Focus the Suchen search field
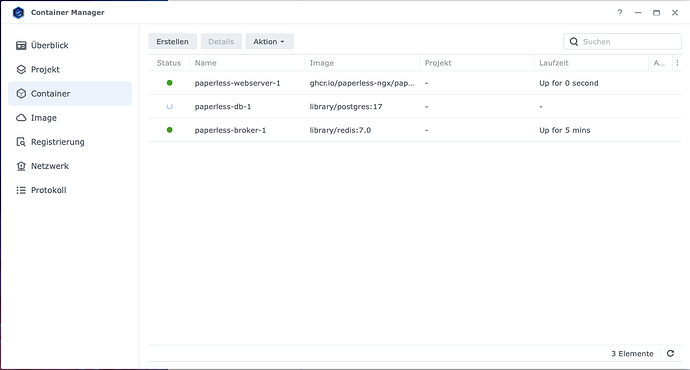The image size is (690, 370). coord(622,42)
